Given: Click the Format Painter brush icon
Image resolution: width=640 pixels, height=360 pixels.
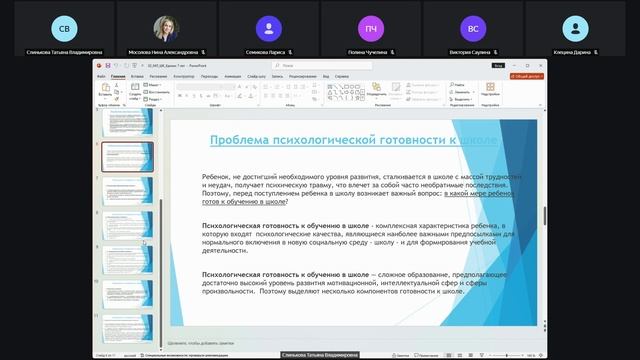Looking at the screenshot, I should 116,99.
